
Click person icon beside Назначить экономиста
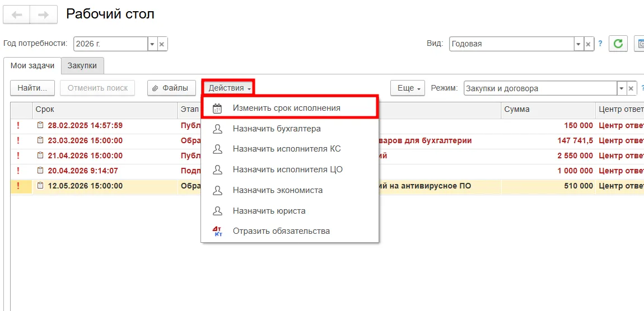(x=217, y=190)
